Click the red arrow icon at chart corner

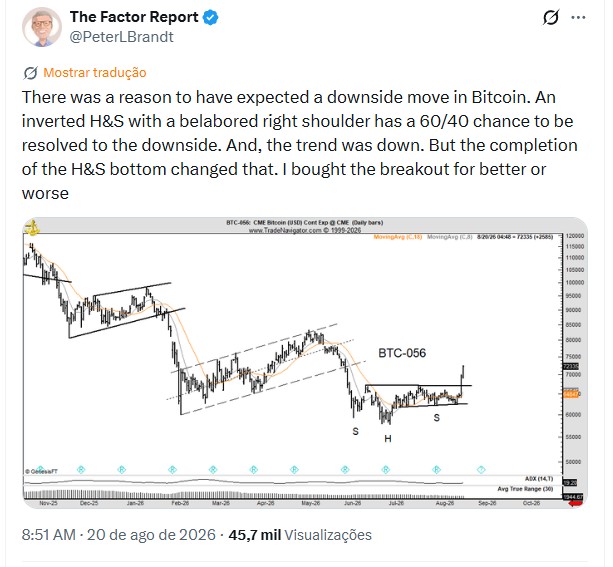[x=576, y=503]
